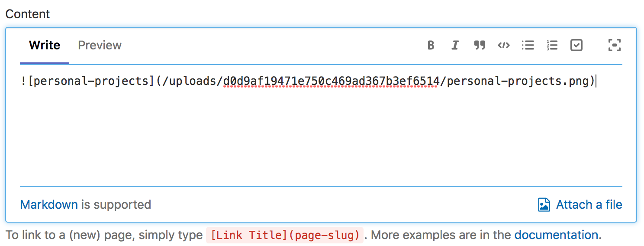
Task: Switch to the Write tab
Action: tap(45, 45)
